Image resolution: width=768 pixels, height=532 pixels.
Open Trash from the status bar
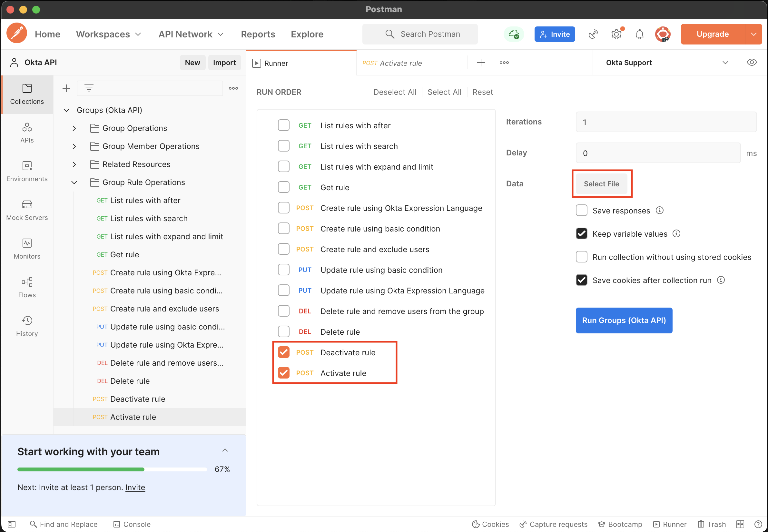point(712,524)
